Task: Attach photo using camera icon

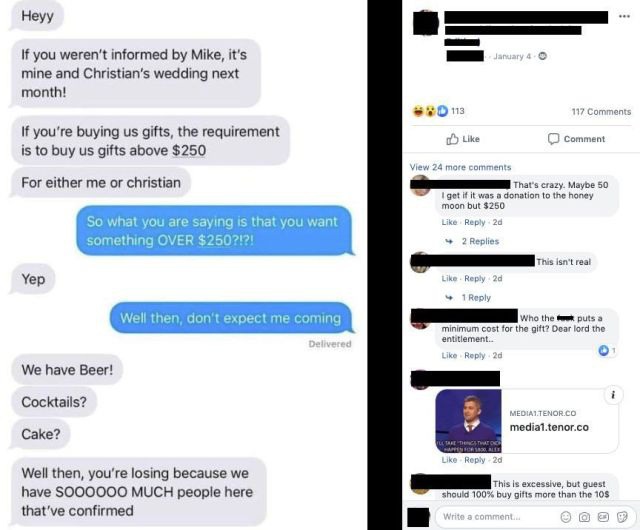Action: 584,517
